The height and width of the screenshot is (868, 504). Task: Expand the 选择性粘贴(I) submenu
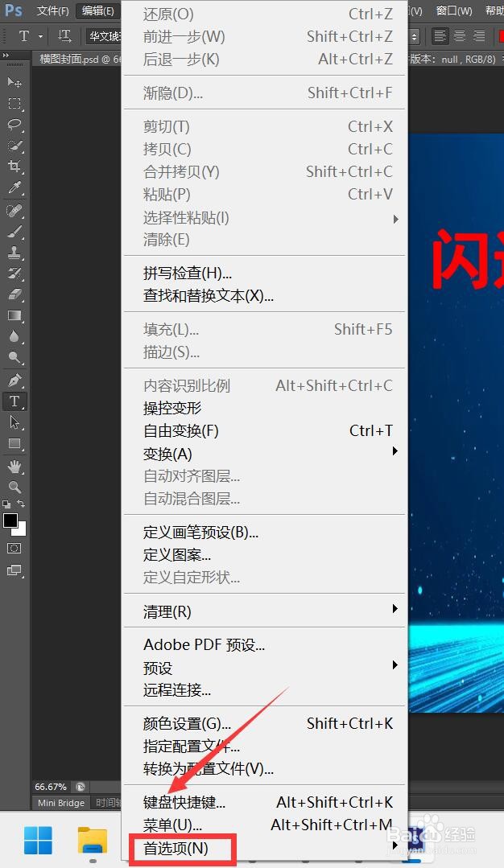pyautogui.click(x=395, y=220)
